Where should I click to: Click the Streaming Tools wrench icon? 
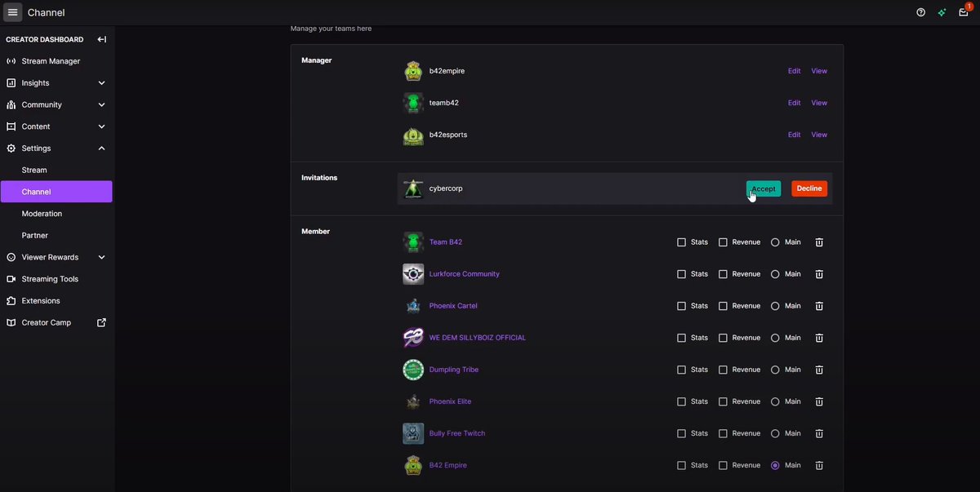click(11, 279)
